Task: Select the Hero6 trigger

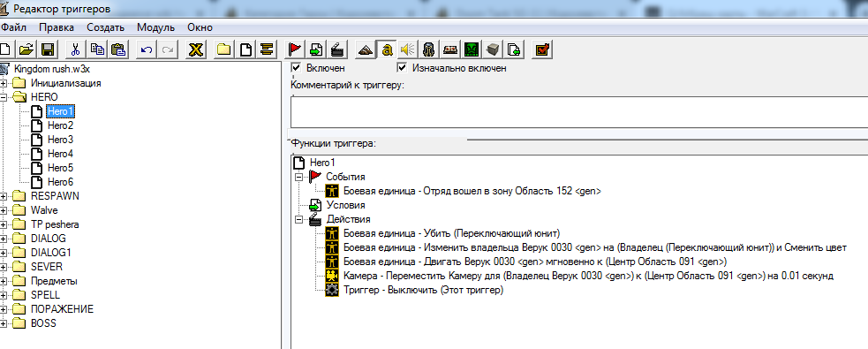Action: (x=60, y=182)
